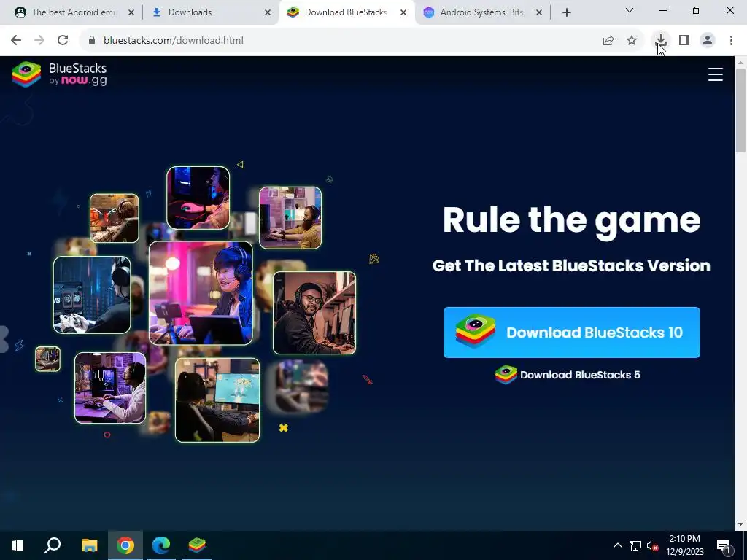Open BlueStacks from the taskbar
747x560 pixels.
pos(197,545)
